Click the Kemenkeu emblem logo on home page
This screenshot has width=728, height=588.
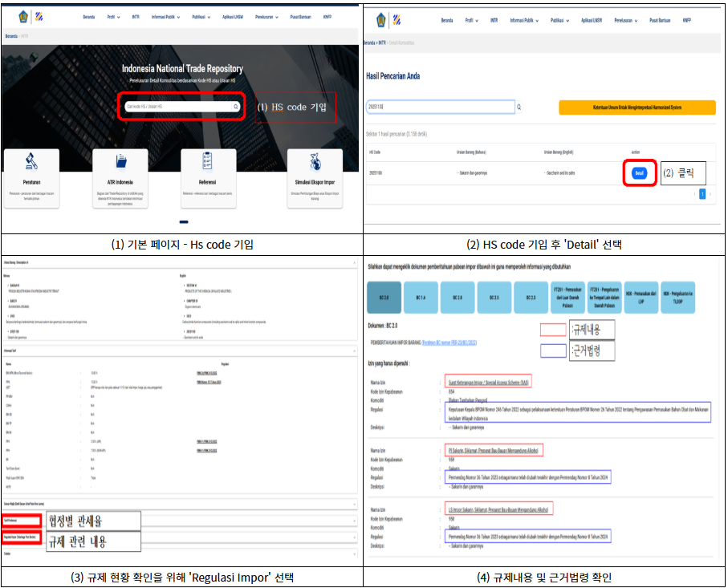23,17
